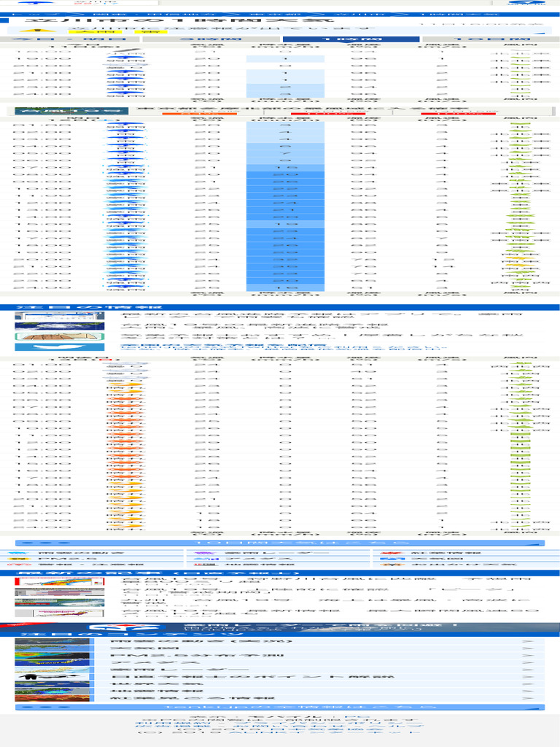Viewport: 560px width, 747px height.
Task: Switch to the 今日・明日 forecast tab
Action: (x=71, y=39)
